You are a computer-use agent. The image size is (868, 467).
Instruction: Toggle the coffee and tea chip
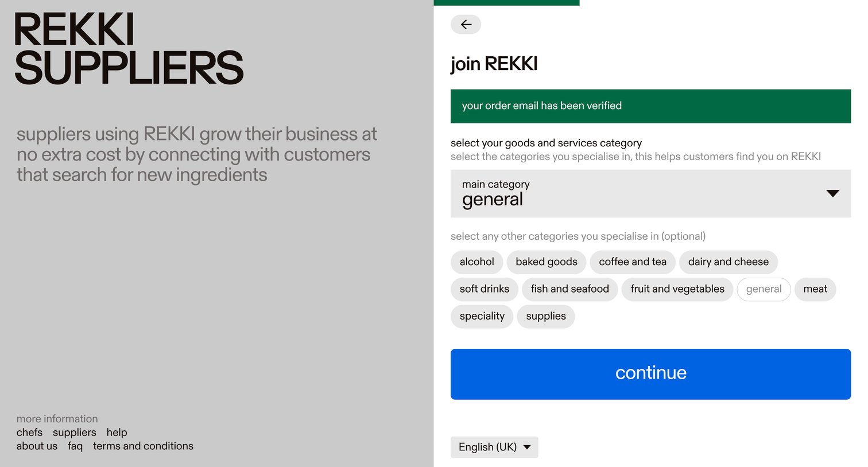tap(633, 262)
